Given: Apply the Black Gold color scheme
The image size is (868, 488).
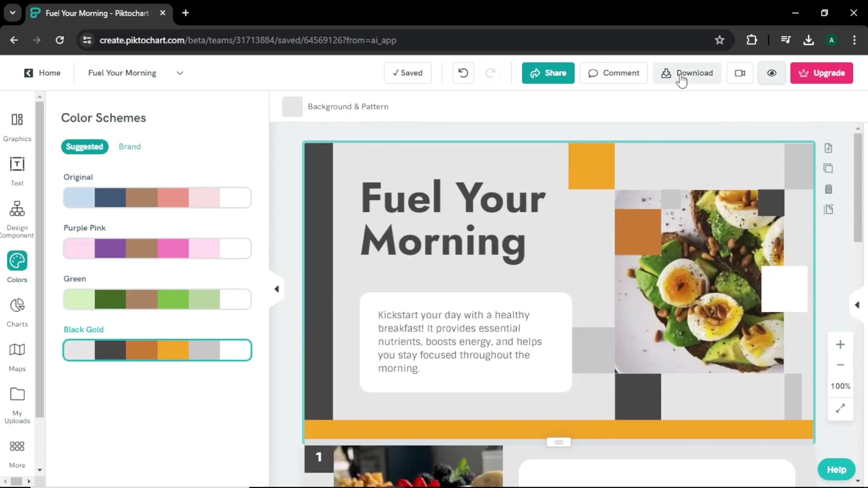Looking at the screenshot, I should point(157,350).
